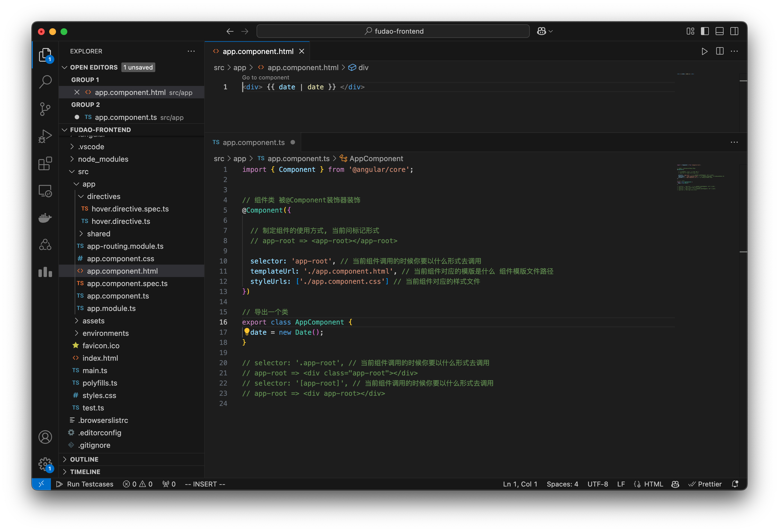This screenshot has height=532, width=779.
Task: Click the fudao-frontend search field
Action: coord(393,31)
